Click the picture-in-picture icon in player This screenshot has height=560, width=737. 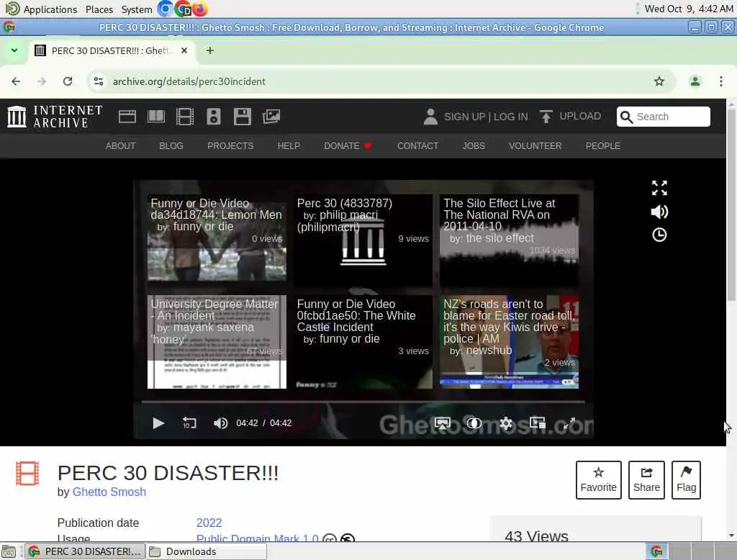tap(537, 423)
